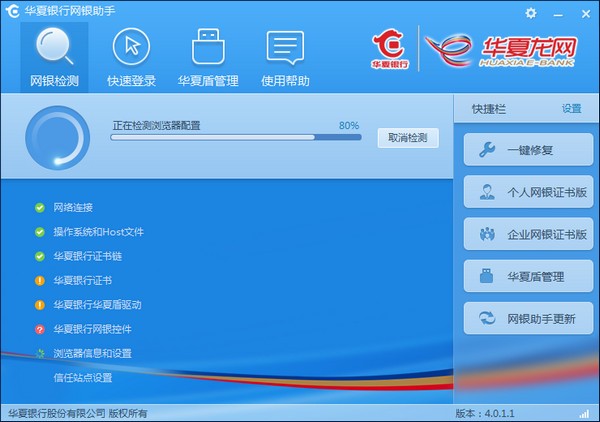This screenshot has height=422, width=600.
Task: Click warning icon beside 华夏银行证书
Action: click(40, 281)
